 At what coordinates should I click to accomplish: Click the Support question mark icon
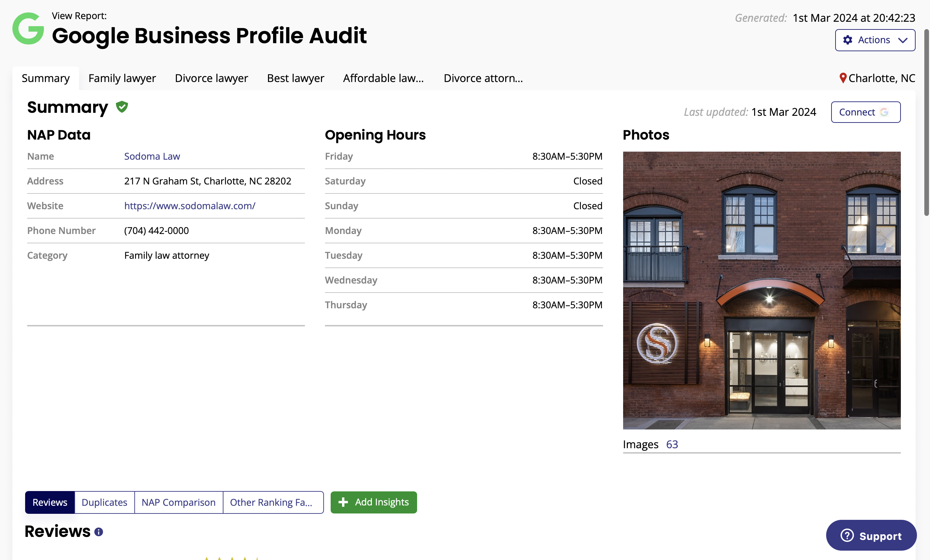847,536
